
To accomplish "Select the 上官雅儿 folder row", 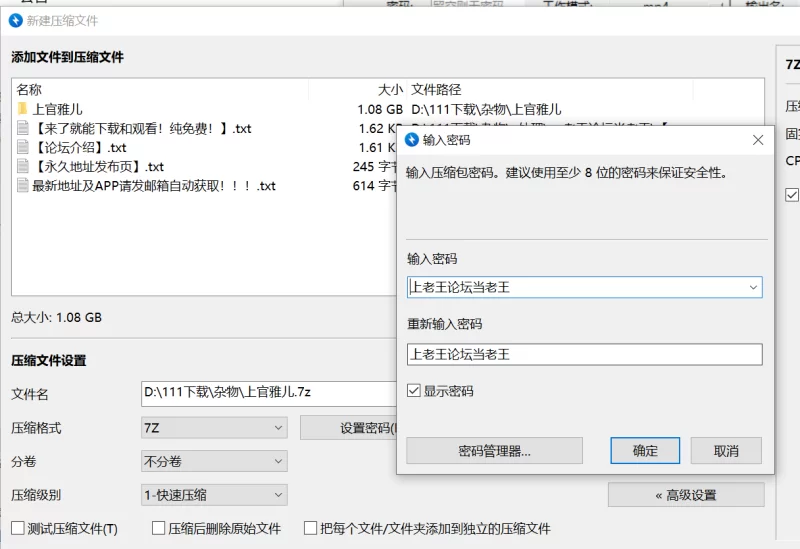I will [x=57, y=109].
